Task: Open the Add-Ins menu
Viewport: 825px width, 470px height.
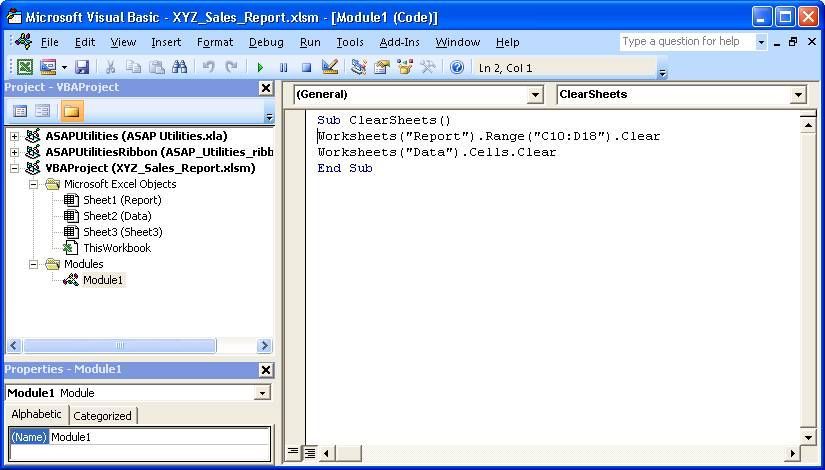Action: (399, 42)
